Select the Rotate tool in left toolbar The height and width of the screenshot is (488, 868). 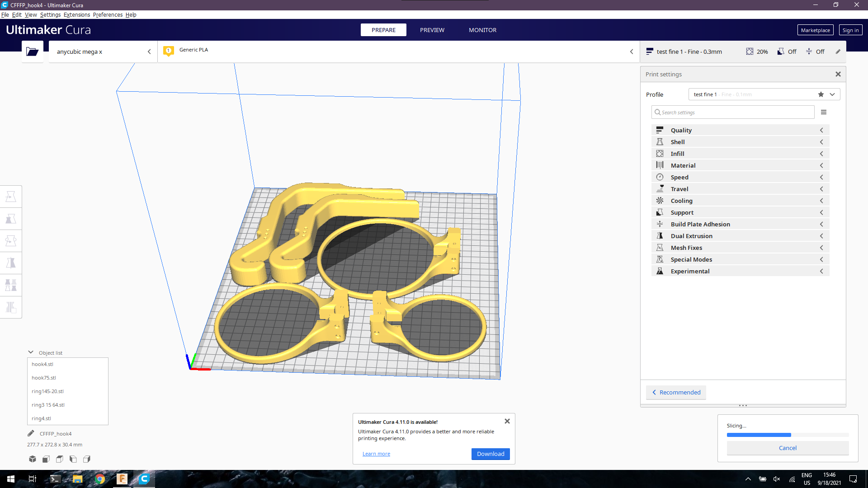(11, 241)
